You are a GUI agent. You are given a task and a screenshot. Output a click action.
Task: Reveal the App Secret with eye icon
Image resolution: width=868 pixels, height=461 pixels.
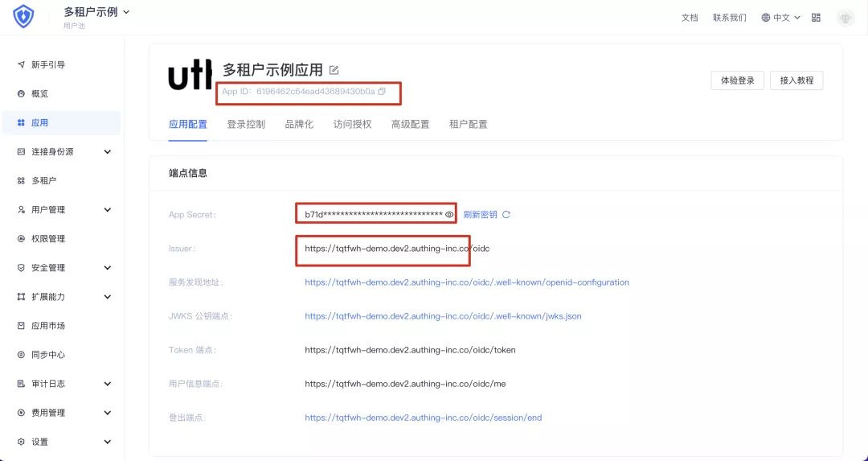pos(449,215)
